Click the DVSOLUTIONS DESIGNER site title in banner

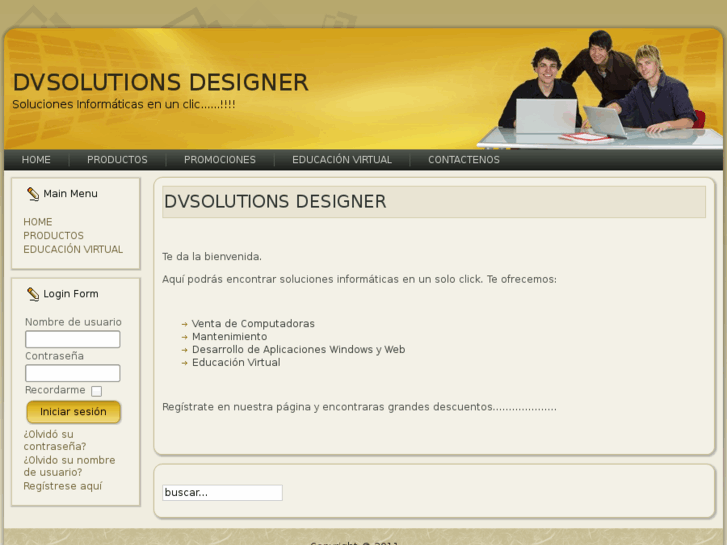160,83
